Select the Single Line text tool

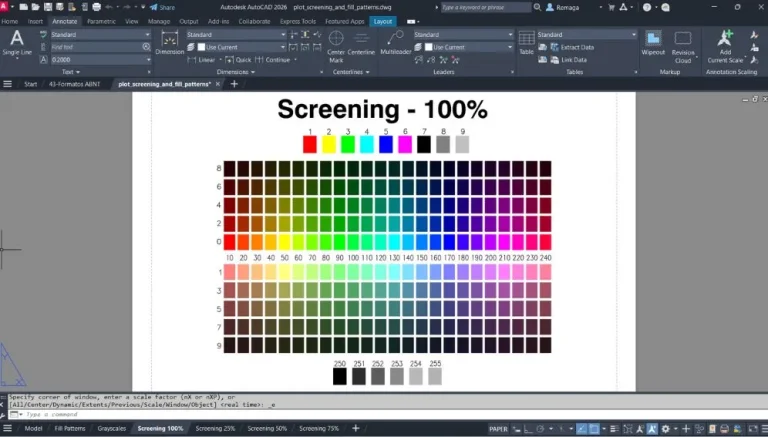[x=17, y=43]
